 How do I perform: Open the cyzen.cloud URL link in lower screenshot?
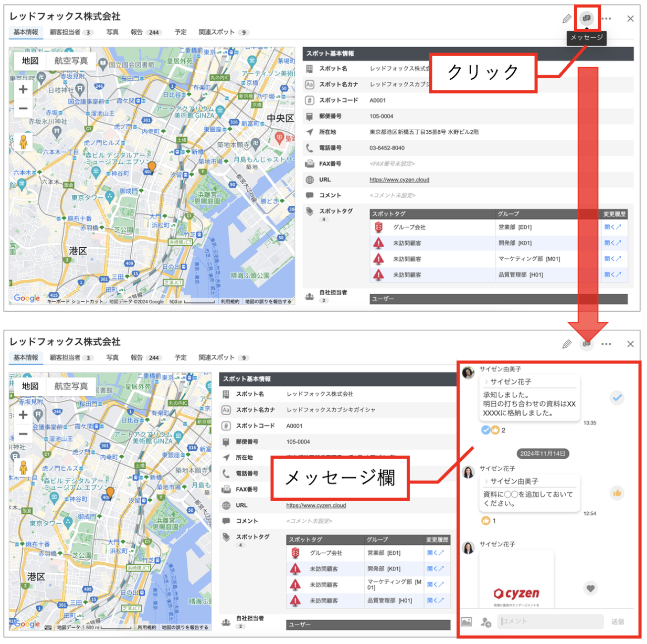[x=316, y=505]
